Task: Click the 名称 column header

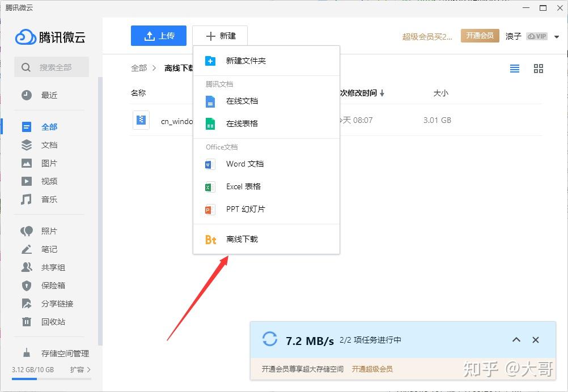Action: click(x=138, y=93)
